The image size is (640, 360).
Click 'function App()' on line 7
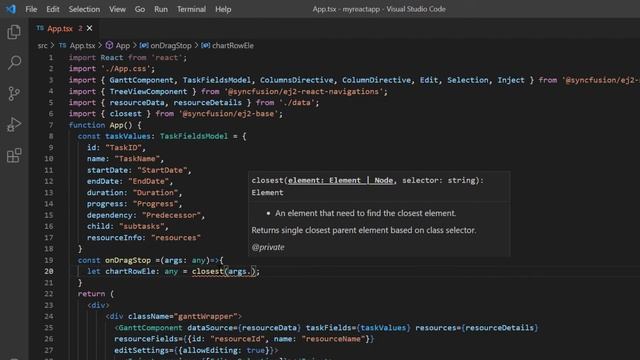(100, 125)
